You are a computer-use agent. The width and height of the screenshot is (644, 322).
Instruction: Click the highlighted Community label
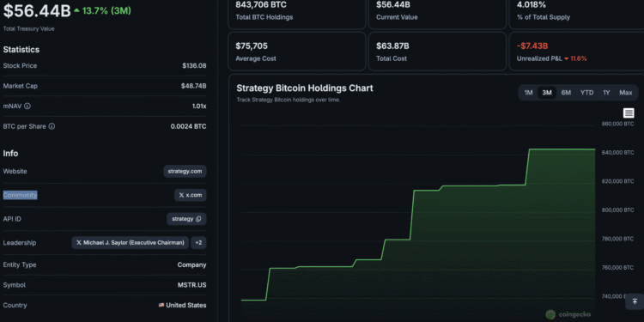(x=20, y=195)
